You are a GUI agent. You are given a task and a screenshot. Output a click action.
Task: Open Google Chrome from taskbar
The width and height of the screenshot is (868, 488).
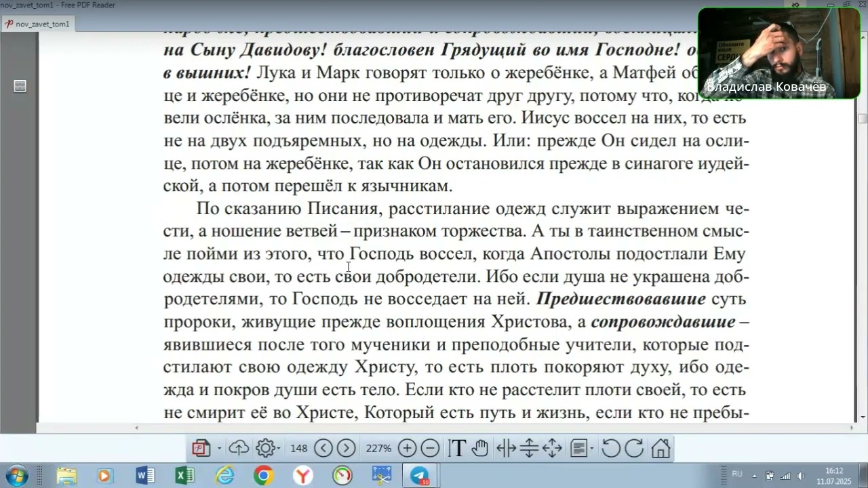point(264,476)
